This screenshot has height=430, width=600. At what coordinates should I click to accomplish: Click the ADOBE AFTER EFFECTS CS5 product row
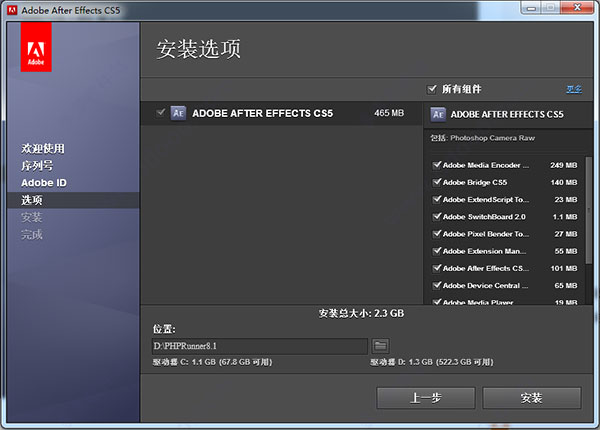pyautogui.click(x=281, y=113)
